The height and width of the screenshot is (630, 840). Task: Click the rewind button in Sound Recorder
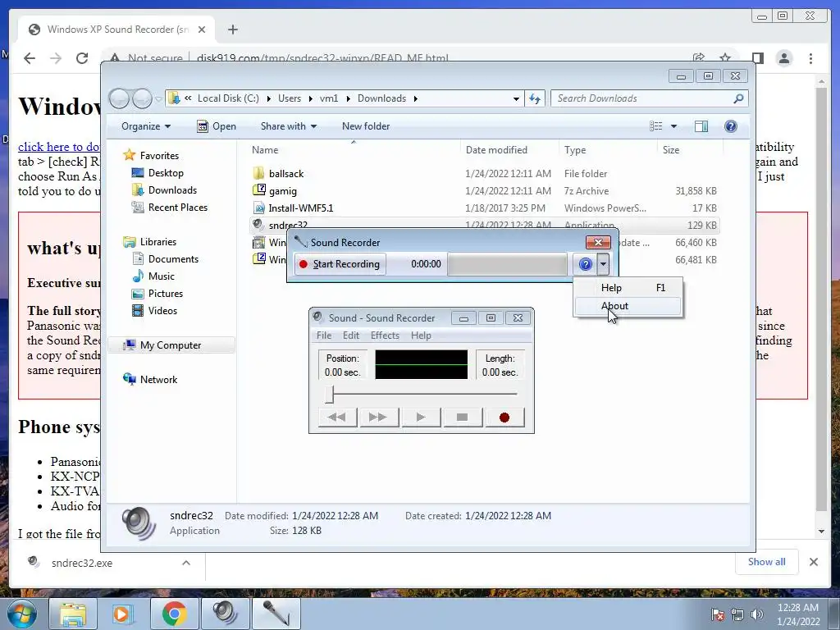click(337, 418)
